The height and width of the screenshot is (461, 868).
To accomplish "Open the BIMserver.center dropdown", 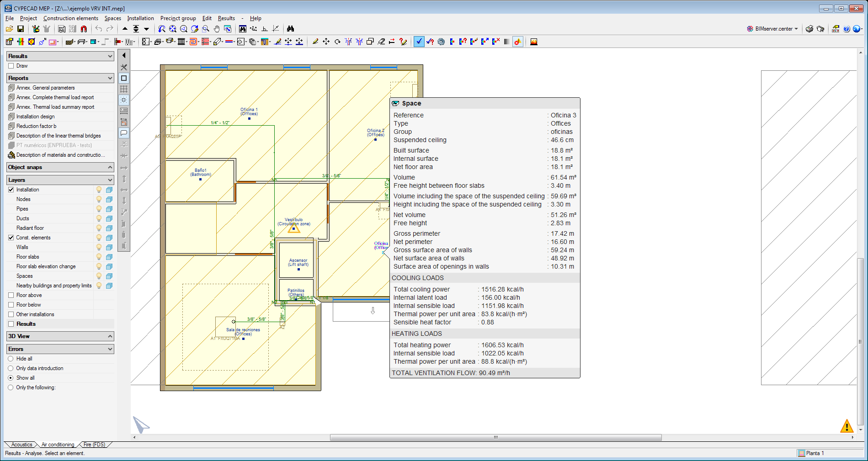I will (x=796, y=28).
